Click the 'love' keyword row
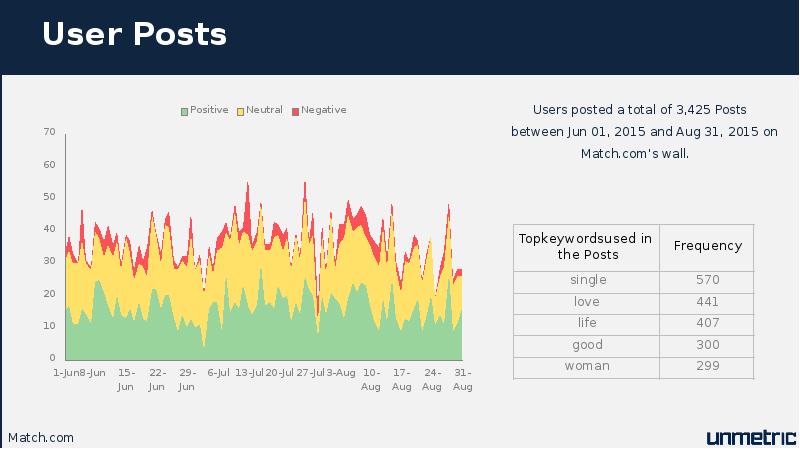The image size is (800, 449). tap(634, 304)
